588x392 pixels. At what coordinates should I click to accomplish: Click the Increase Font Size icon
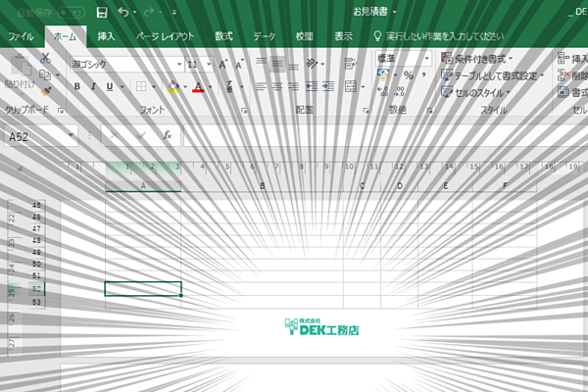tap(223, 64)
